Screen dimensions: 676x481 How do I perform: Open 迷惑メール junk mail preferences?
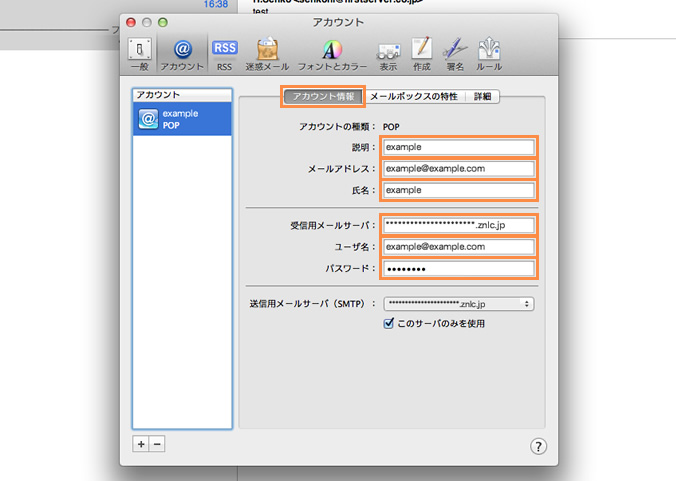coord(267,54)
